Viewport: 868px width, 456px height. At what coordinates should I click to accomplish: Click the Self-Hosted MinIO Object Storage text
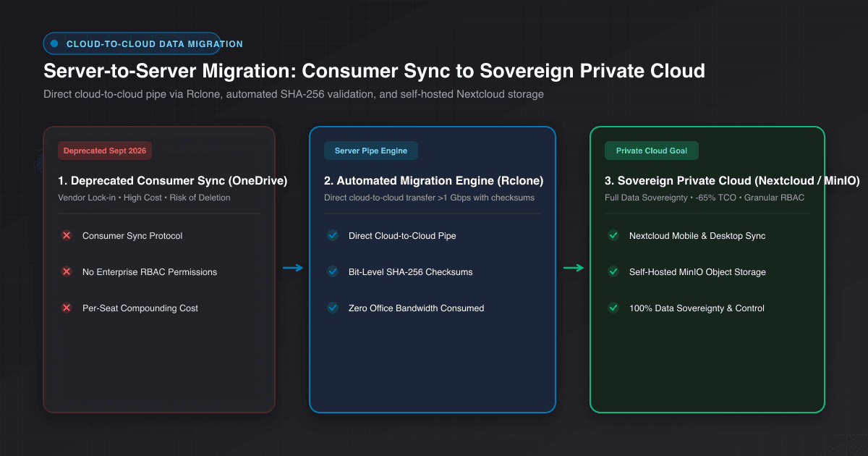coord(697,272)
